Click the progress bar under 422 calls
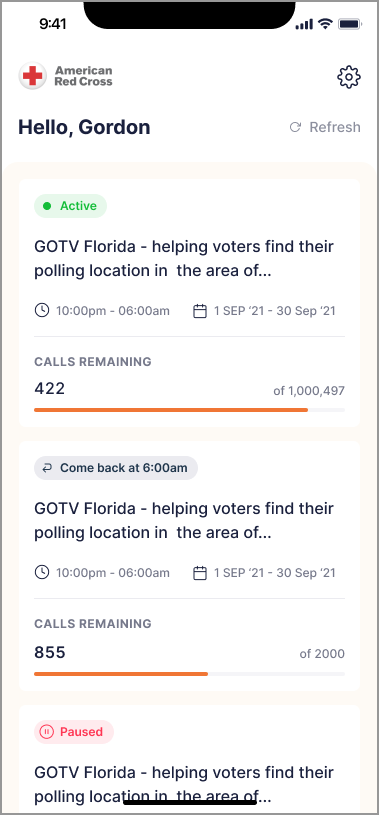The image size is (379, 815). pos(190,410)
